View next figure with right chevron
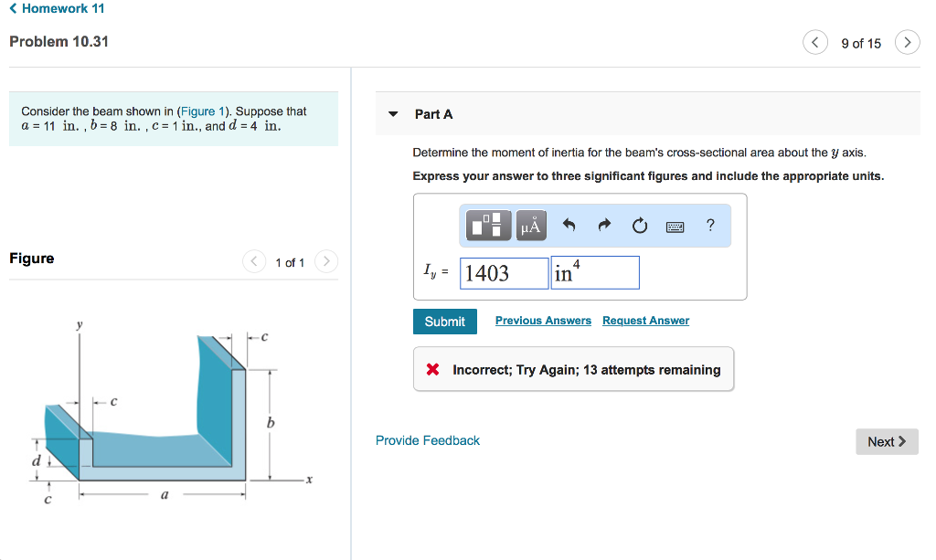This screenshot has height=560, width=936. click(x=326, y=261)
